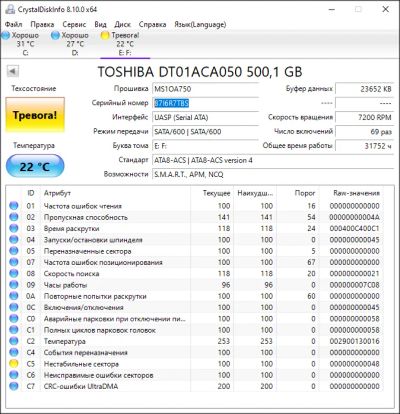The image size is (400, 414).
Task: Click status icon for Скорость поиска row
Action: (14, 274)
